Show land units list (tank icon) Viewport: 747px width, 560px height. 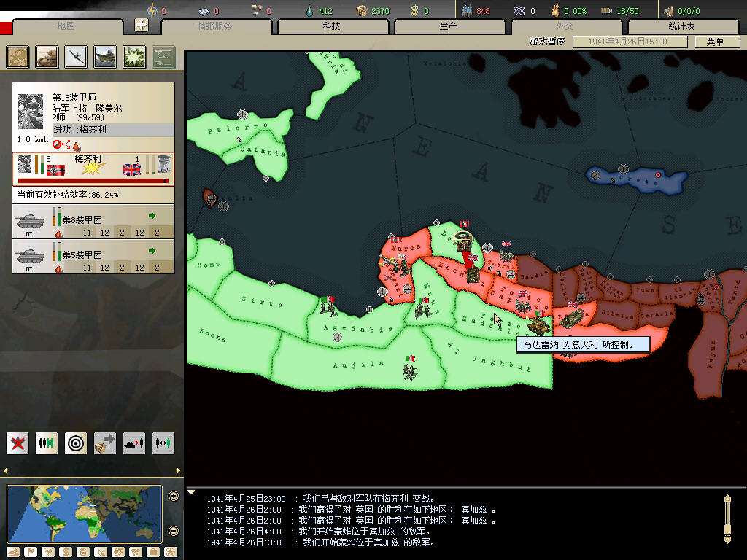point(47,57)
